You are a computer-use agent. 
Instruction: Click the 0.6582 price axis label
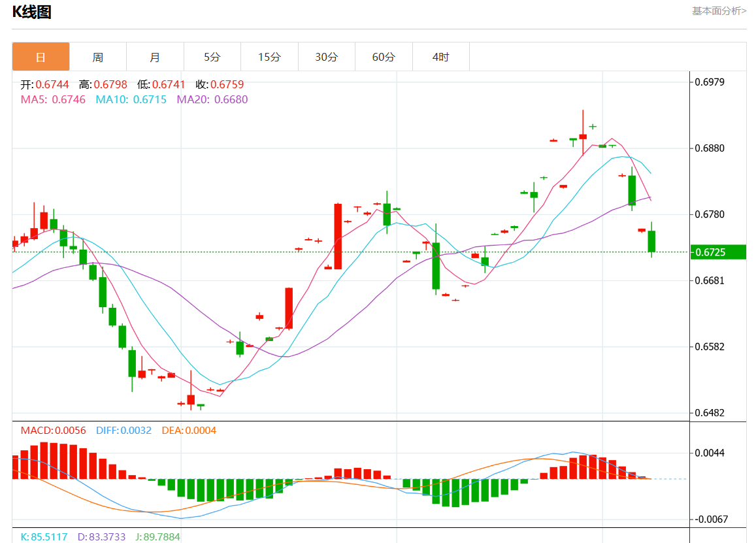[x=710, y=347]
